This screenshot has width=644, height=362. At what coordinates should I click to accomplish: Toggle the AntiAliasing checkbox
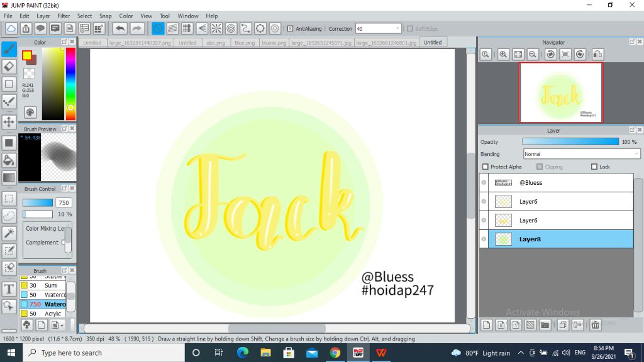pyautogui.click(x=290, y=29)
